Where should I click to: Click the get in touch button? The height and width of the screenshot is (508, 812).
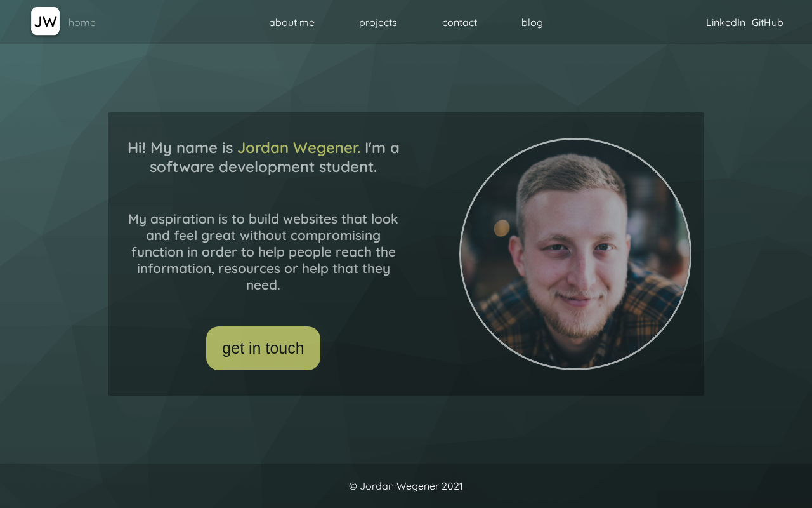tap(263, 348)
